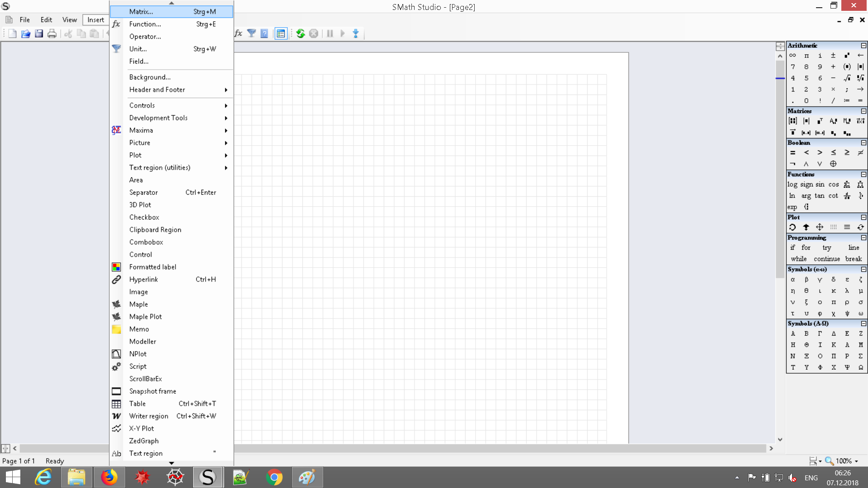Collapse the Boolean panel
Screen dimensions: 868x488
tap(863, 143)
